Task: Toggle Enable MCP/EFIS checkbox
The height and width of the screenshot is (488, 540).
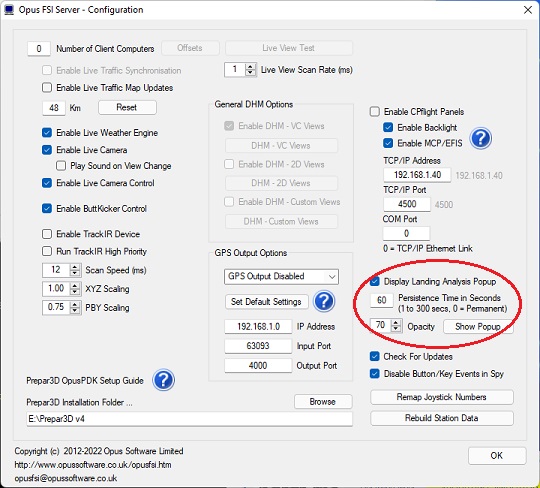Action: pos(388,143)
